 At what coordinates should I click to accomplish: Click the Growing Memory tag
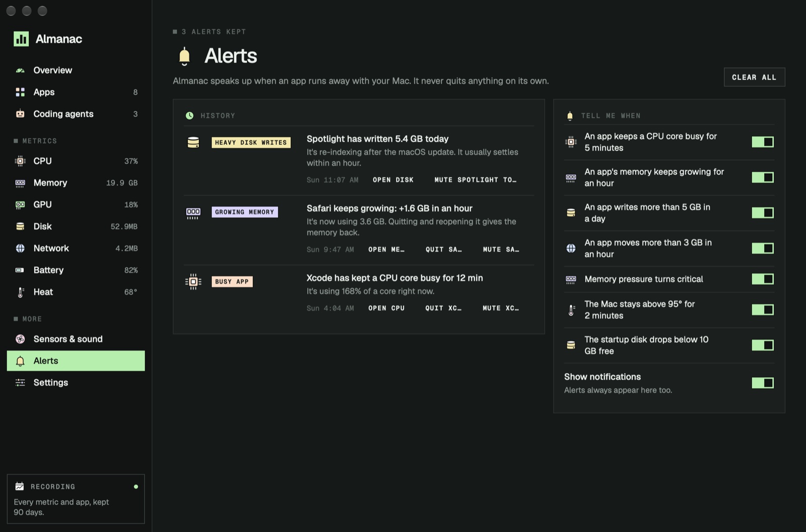tap(244, 212)
